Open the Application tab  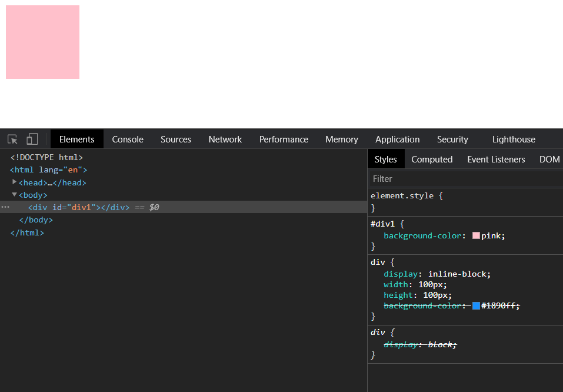[398, 139]
